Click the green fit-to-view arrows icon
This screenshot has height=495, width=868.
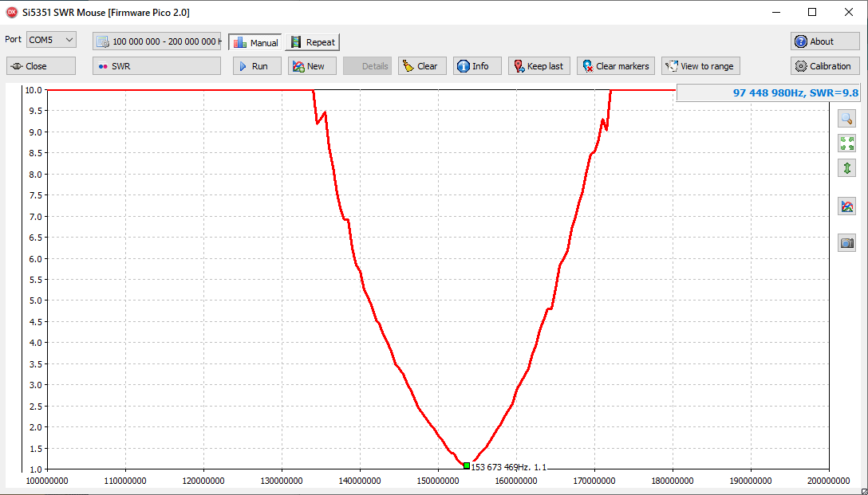tap(846, 143)
